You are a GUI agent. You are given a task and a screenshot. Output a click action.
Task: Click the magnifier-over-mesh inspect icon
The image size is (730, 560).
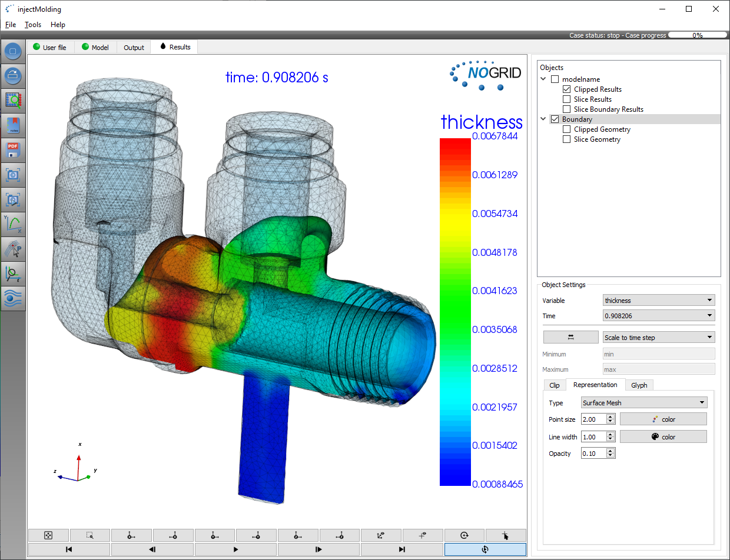point(13,101)
